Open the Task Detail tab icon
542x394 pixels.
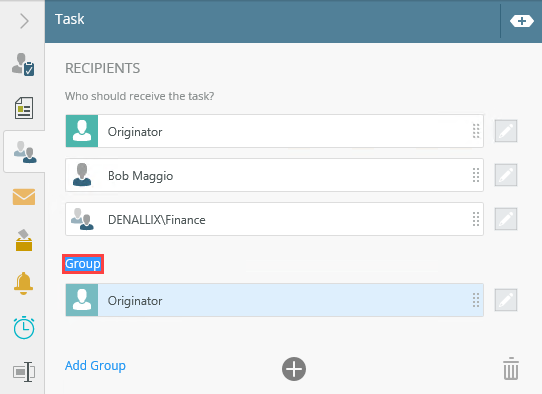click(23, 64)
